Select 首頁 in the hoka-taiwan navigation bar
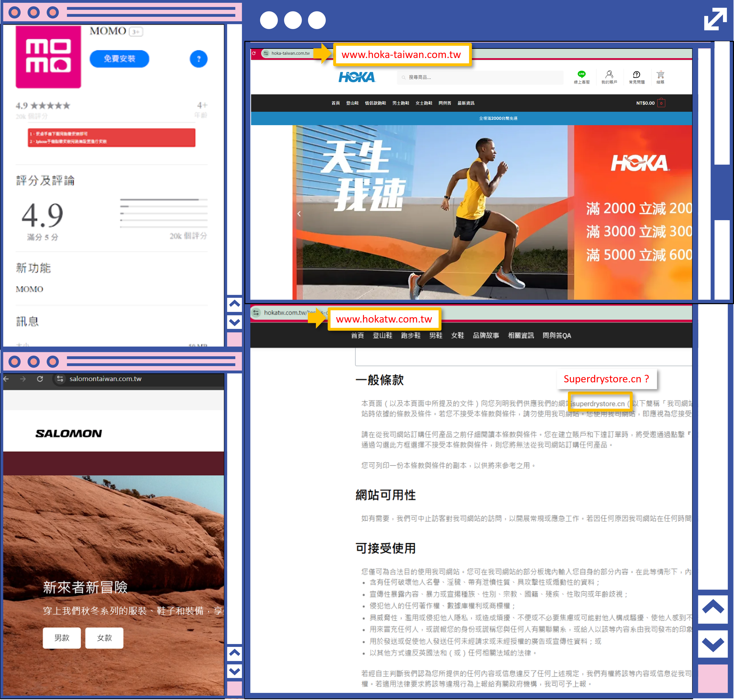The width and height of the screenshot is (734, 700). click(335, 103)
